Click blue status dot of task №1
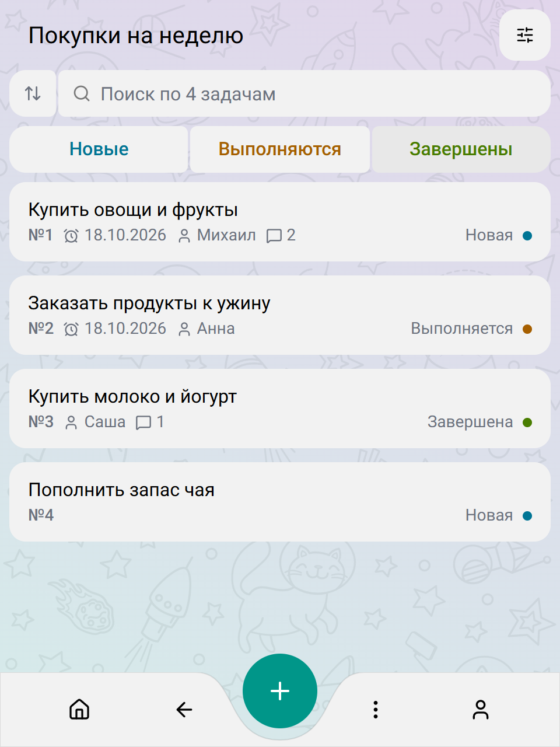Screen dimensions: 560x747 527,236
